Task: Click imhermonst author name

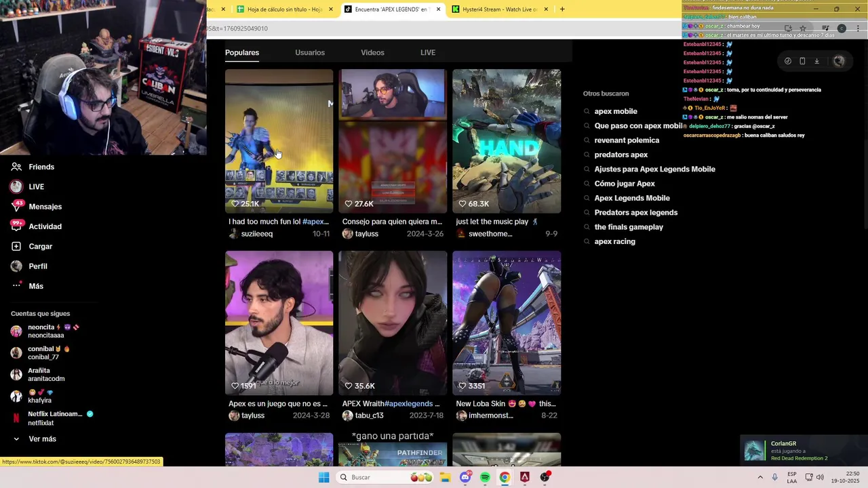Action: pyautogui.click(x=491, y=415)
